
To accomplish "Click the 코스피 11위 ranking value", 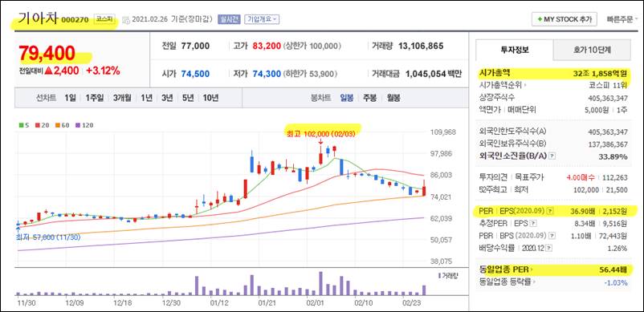I will tap(607, 85).
